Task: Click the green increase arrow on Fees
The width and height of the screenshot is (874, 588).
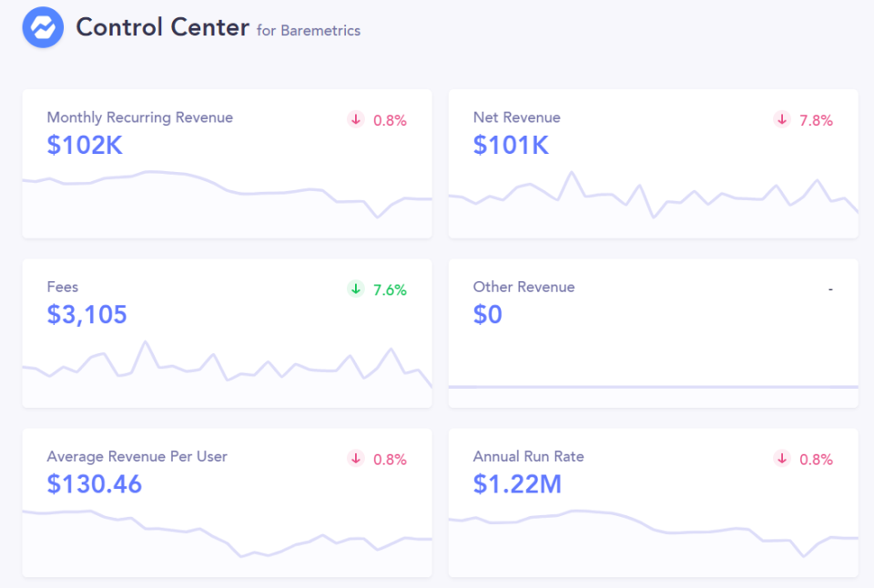Action: pos(355,289)
